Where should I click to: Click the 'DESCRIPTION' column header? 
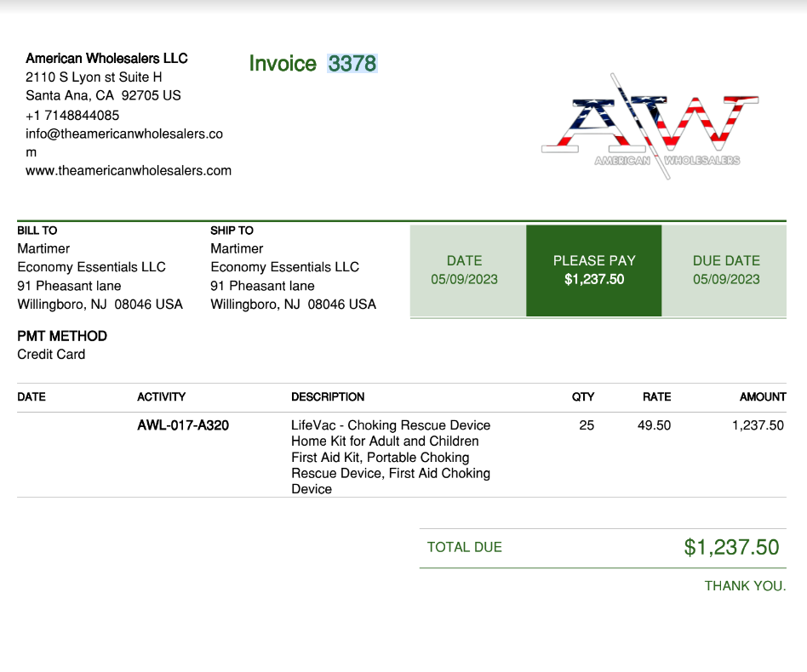[328, 397]
